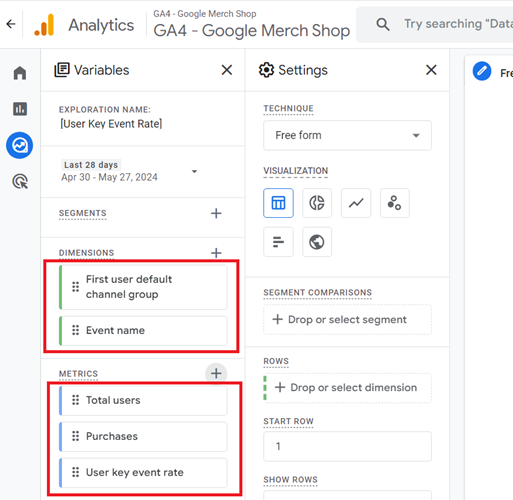The image size is (513, 500).
Task: Add a new metric with plus icon
Action: pos(216,373)
